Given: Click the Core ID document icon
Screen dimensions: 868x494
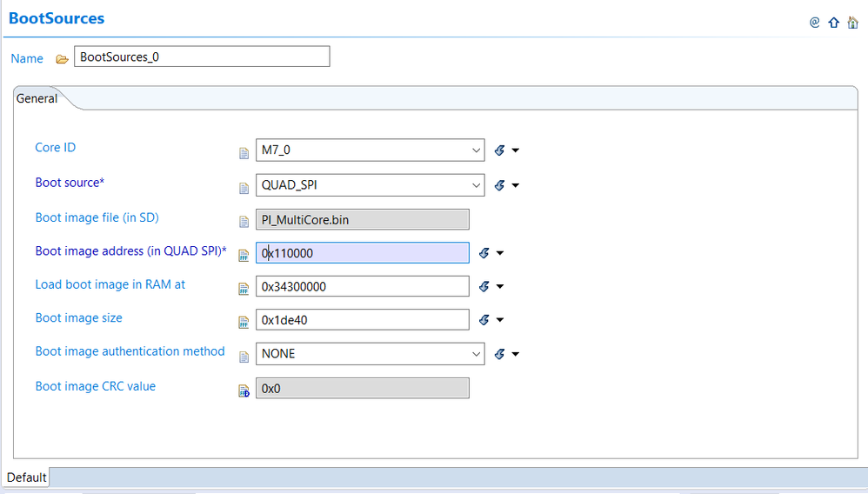Looking at the screenshot, I should point(244,152).
